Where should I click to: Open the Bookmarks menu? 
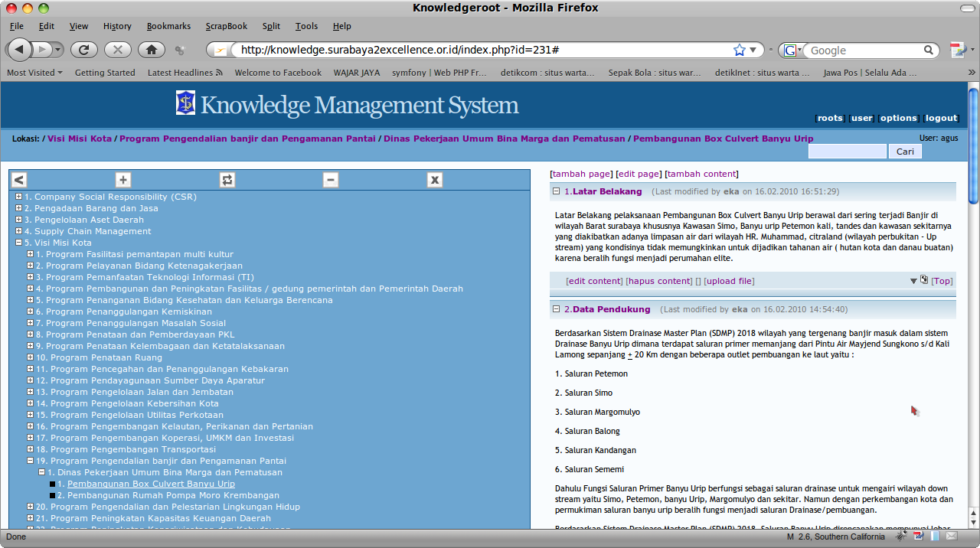pos(168,26)
